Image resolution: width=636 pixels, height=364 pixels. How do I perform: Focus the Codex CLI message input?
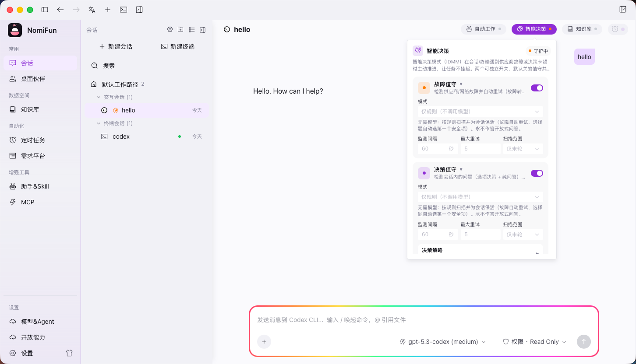click(x=424, y=320)
